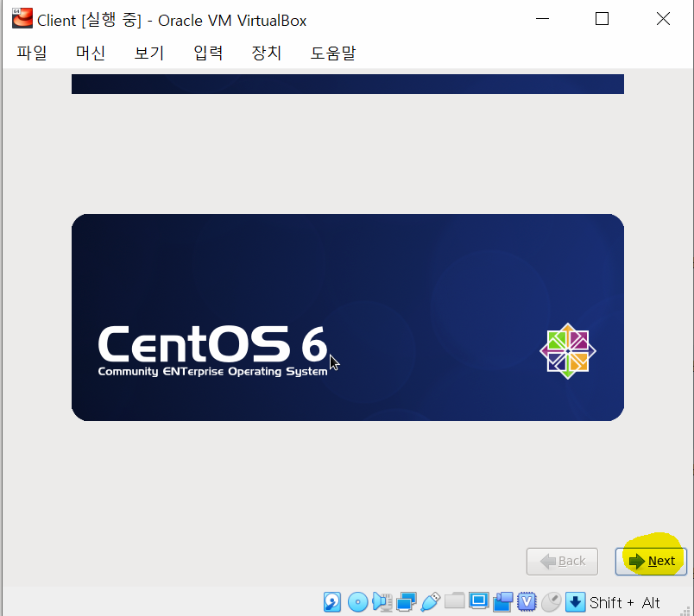
Task: Click the window resize grip corner
Action: tap(685, 611)
